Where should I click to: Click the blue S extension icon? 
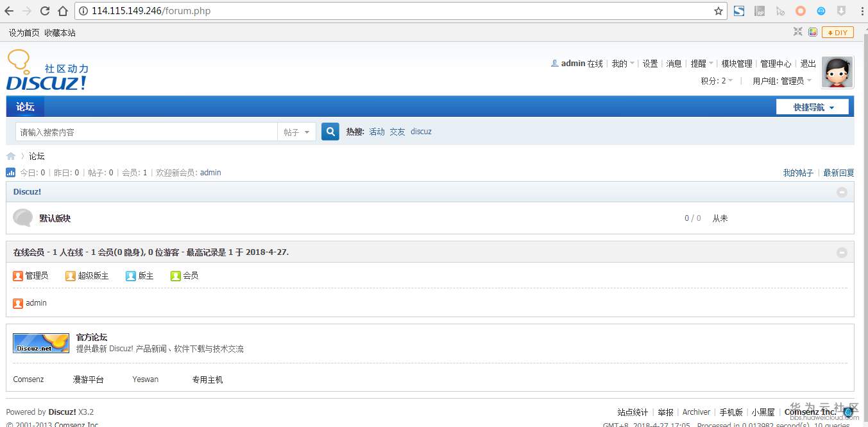click(739, 11)
